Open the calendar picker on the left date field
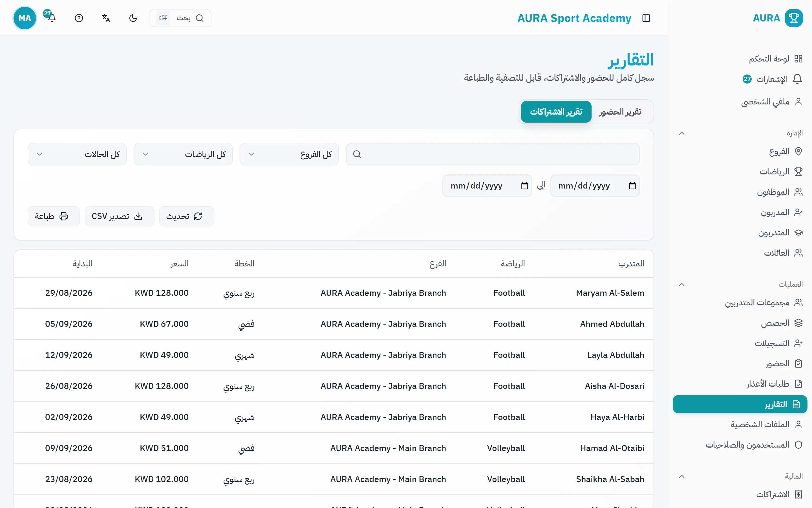This screenshot has width=812, height=508. click(x=525, y=186)
